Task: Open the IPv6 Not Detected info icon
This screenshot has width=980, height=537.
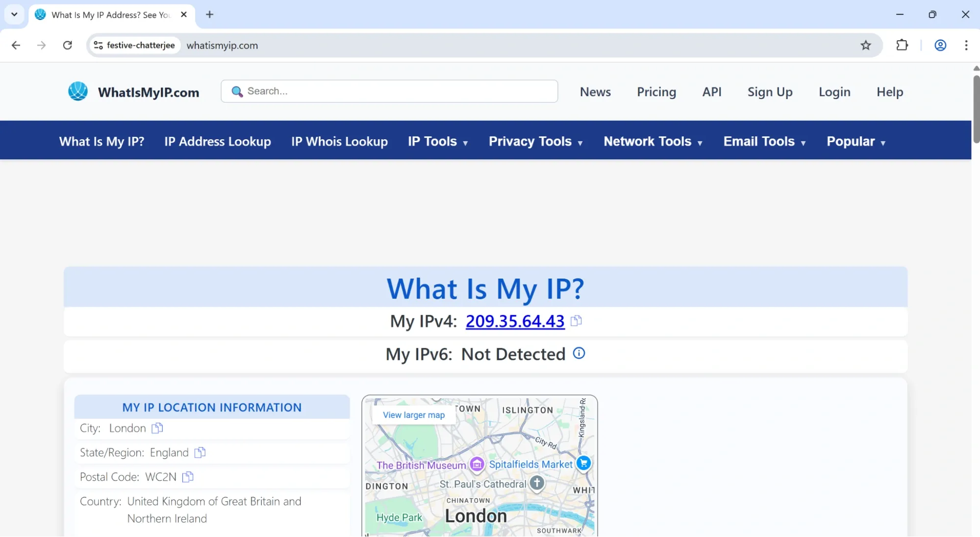Action: [x=579, y=353]
